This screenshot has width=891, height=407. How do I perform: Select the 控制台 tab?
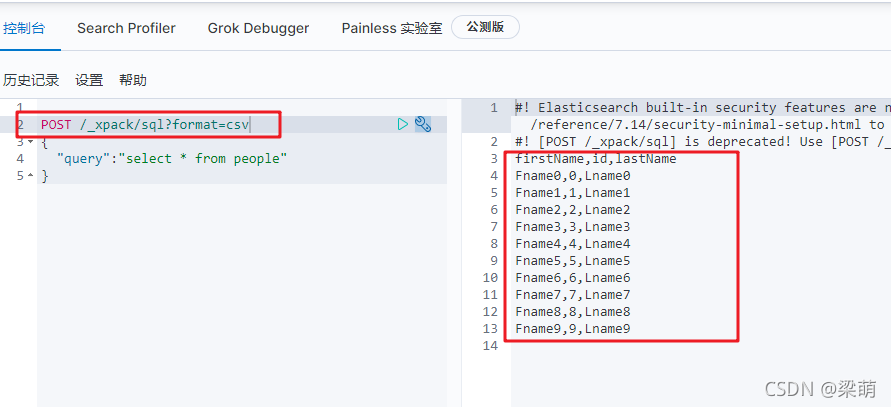pyautogui.click(x=23, y=28)
